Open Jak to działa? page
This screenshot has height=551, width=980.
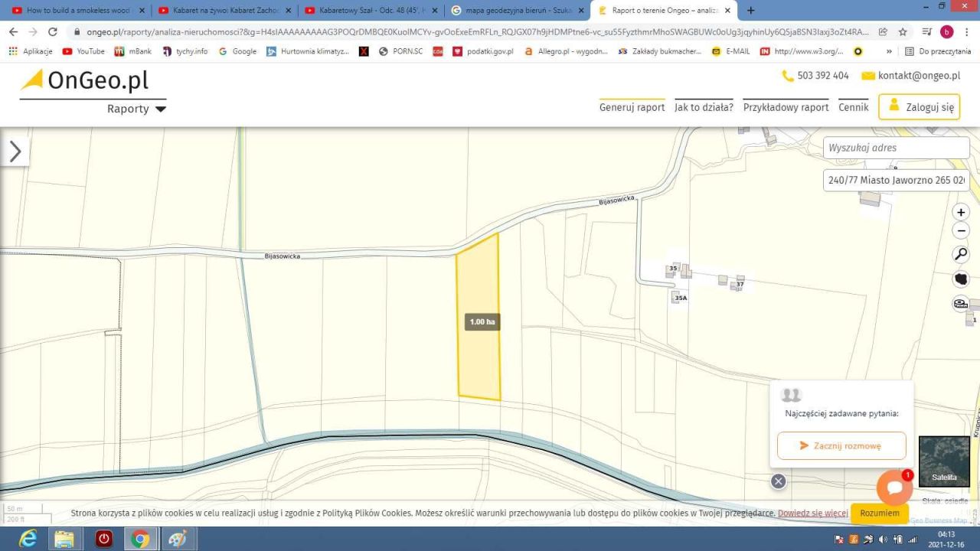(704, 107)
